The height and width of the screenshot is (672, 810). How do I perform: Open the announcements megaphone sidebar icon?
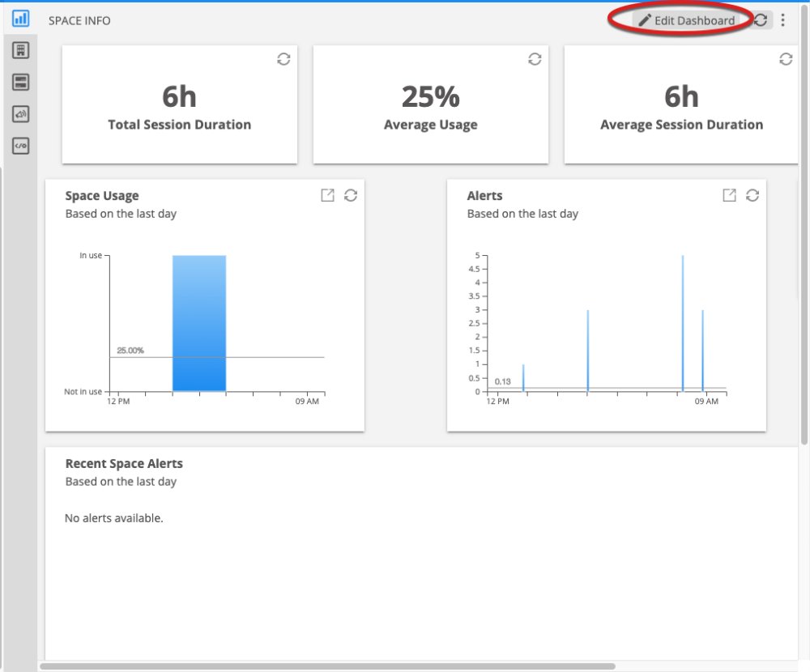pos(20,114)
